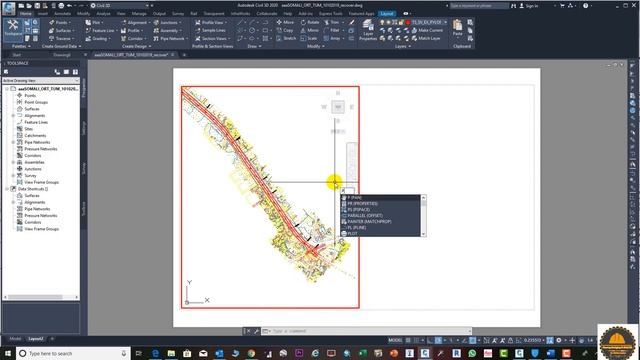This screenshot has height=360, width=640.
Task: Select Point Groups in Toolspace tree
Action: pyautogui.click(x=36, y=102)
